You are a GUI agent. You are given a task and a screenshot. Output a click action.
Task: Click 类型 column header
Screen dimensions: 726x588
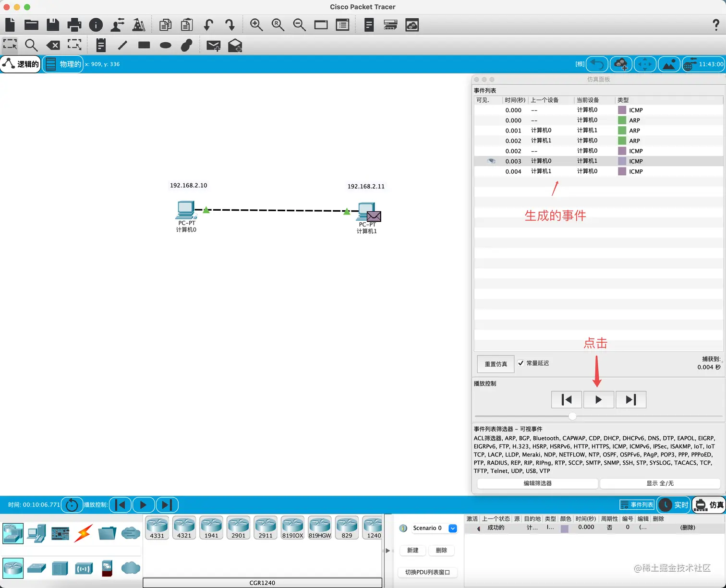click(x=623, y=100)
